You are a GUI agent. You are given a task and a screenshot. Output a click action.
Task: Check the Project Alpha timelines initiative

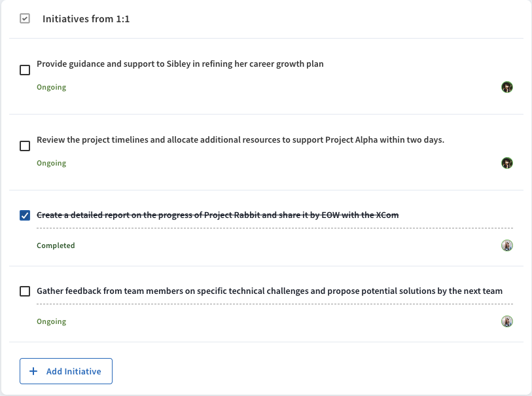[x=25, y=146]
